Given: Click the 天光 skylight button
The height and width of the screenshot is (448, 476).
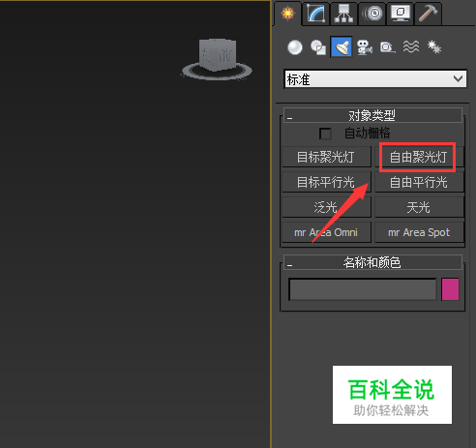Looking at the screenshot, I should (419, 207).
